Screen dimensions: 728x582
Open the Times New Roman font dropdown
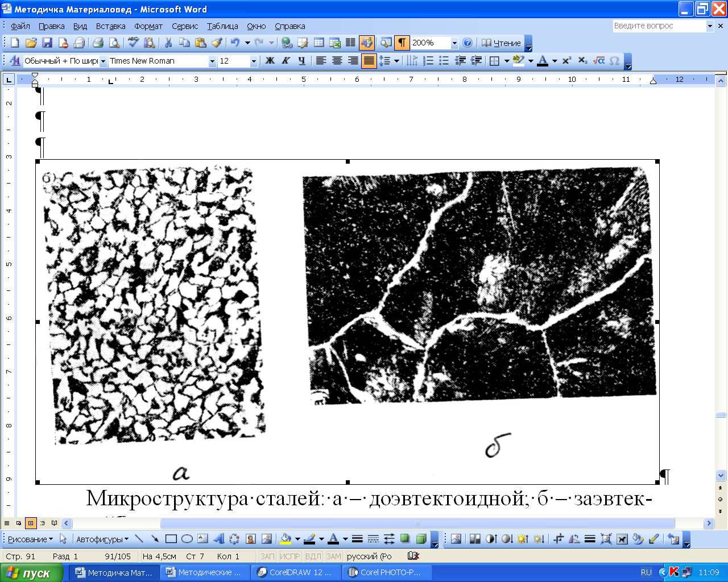[212, 61]
